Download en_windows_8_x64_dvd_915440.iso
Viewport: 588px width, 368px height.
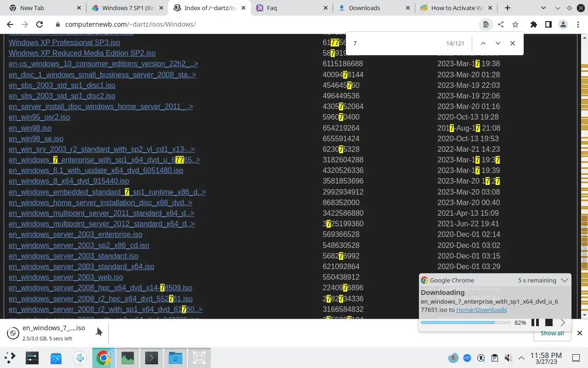point(69,181)
